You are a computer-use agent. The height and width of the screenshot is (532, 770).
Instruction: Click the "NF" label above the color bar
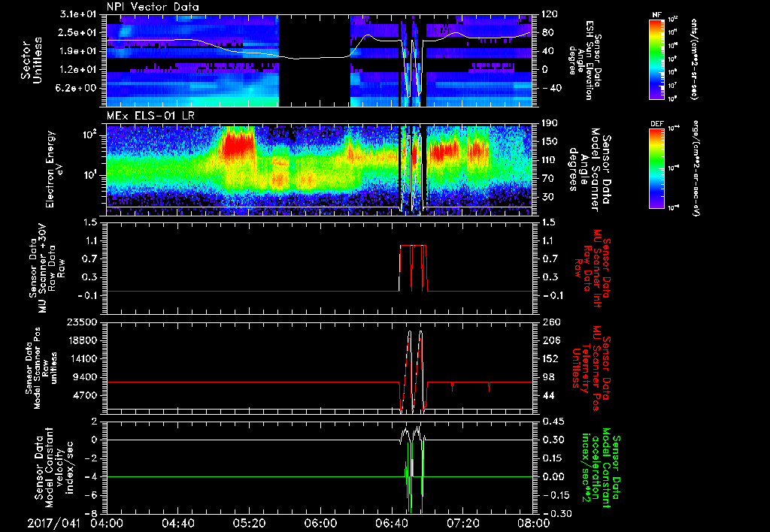pyautogui.click(x=656, y=15)
